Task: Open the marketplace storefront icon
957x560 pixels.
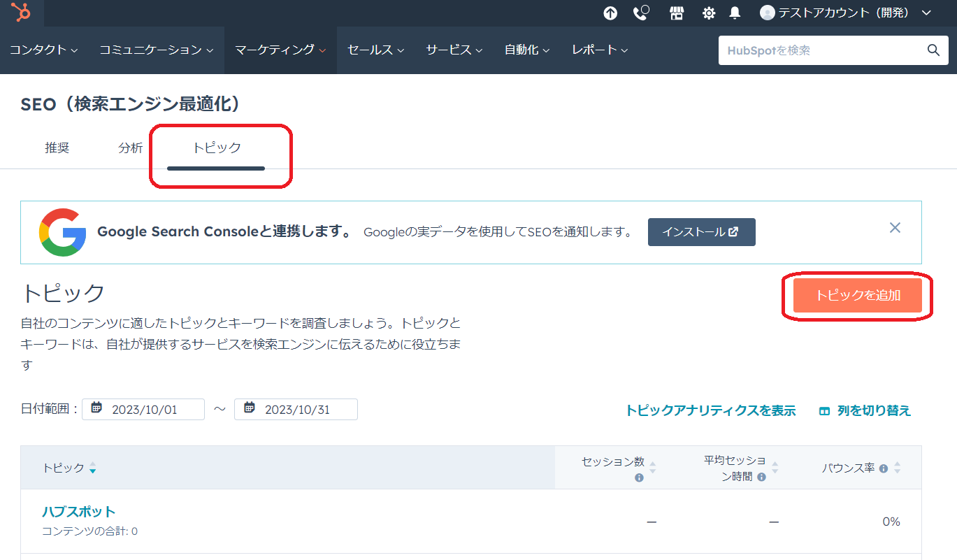Action: (x=676, y=13)
